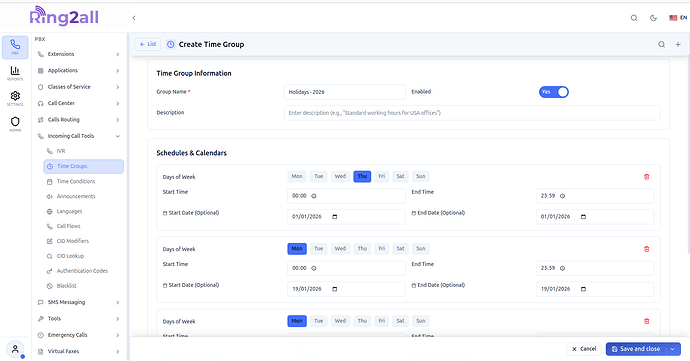This screenshot has width=690, height=361.
Task: Click the top bar search icon
Action: tap(634, 18)
